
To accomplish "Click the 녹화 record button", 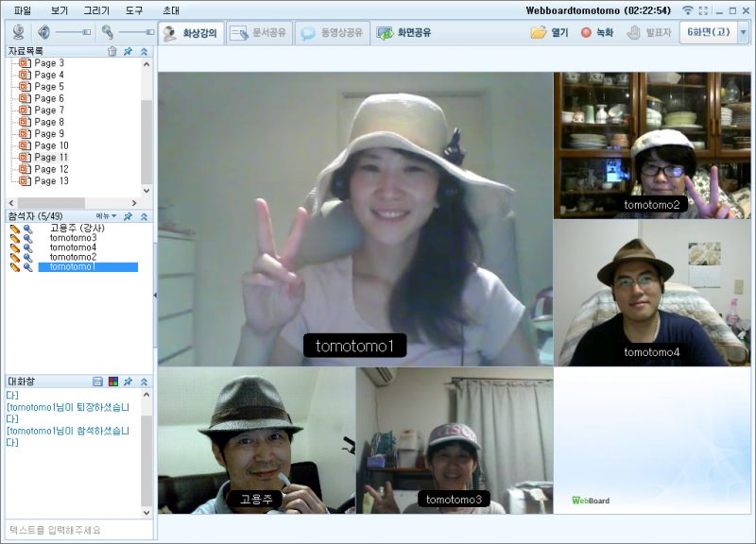I will [597, 32].
